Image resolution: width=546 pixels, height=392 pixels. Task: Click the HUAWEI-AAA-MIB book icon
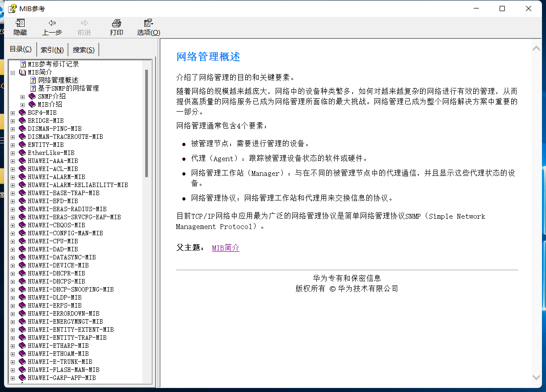(22, 161)
